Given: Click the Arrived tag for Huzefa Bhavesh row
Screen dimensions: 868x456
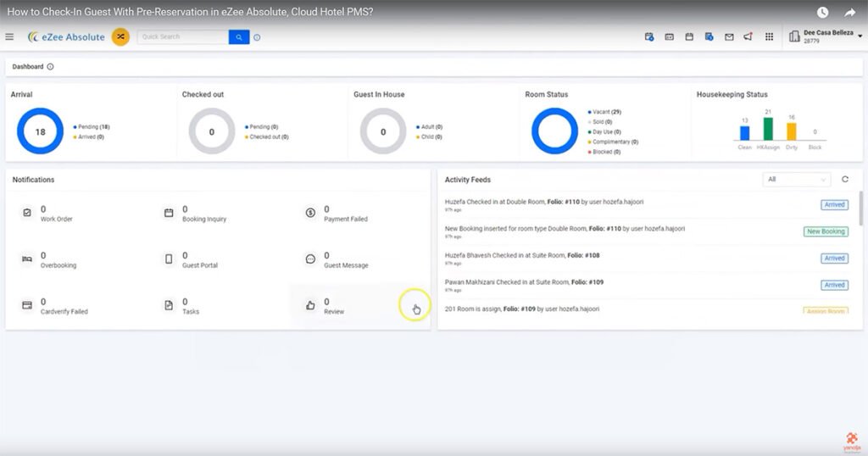Looking at the screenshot, I should [x=834, y=259].
